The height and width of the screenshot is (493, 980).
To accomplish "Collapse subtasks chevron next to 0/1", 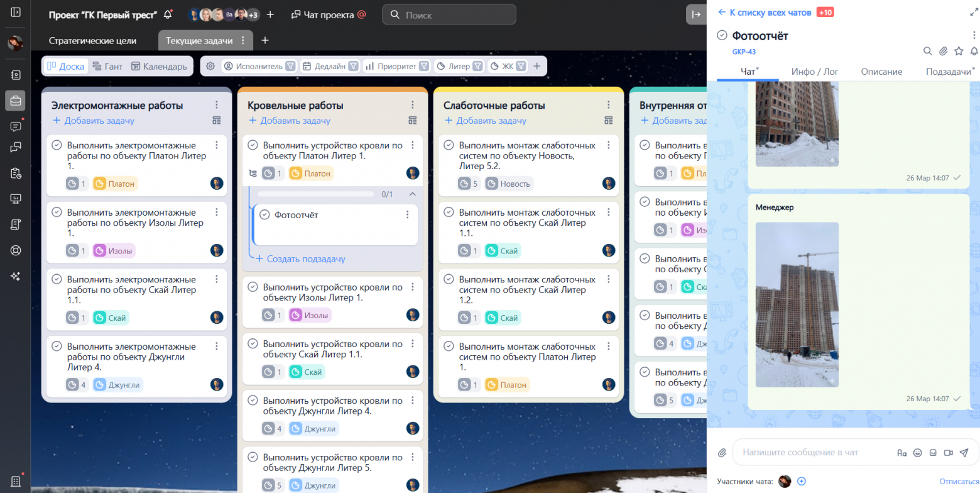I will 412,194.
